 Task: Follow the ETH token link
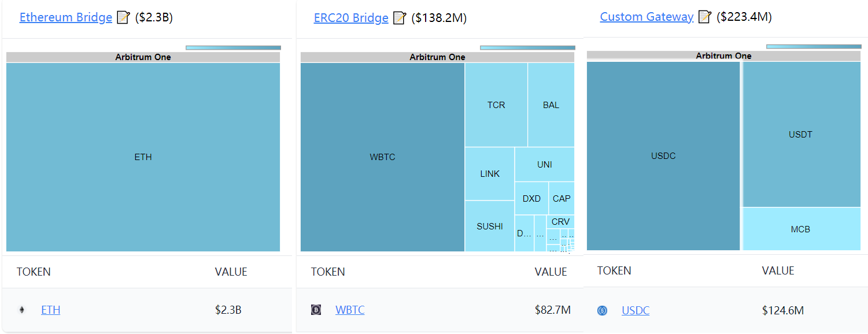(51, 310)
